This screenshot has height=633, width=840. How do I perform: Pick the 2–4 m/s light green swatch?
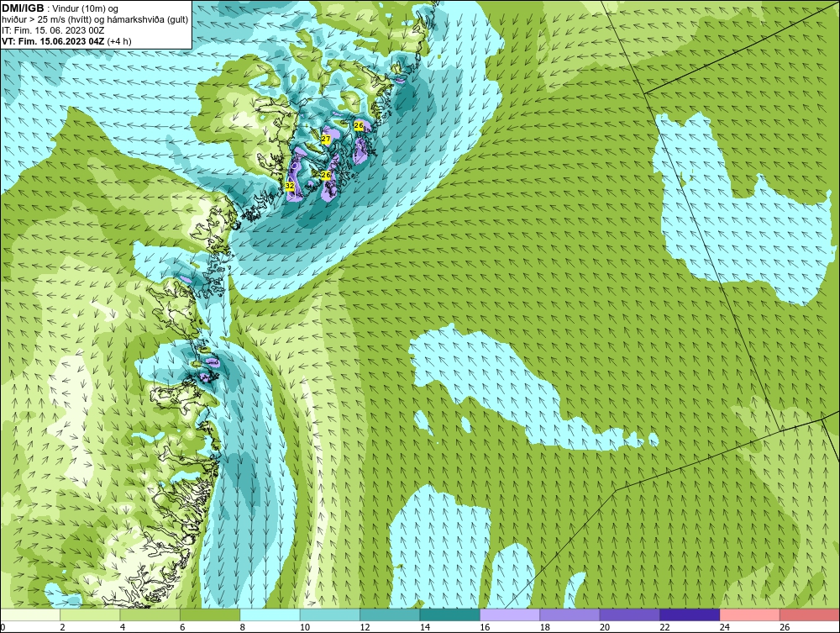(x=90, y=615)
